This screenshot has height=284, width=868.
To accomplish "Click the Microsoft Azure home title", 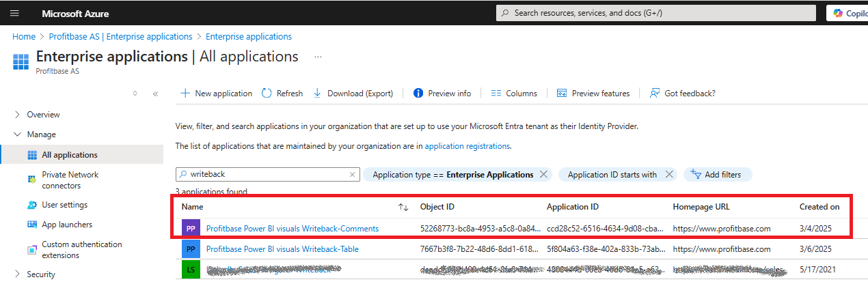I will point(75,14).
